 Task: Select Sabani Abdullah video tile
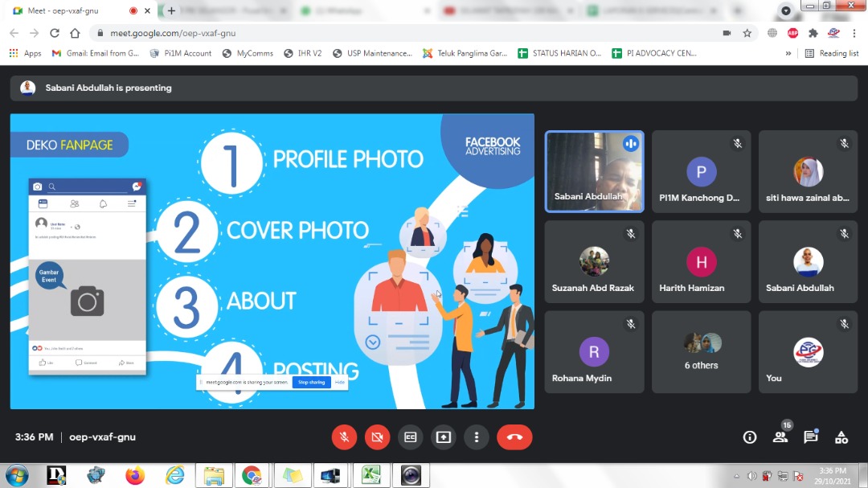pyautogui.click(x=594, y=171)
